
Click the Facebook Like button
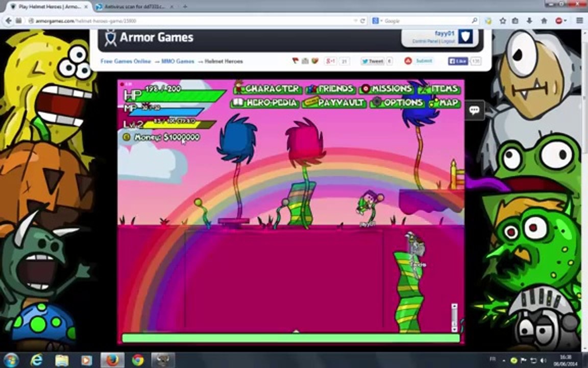[458, 61]
